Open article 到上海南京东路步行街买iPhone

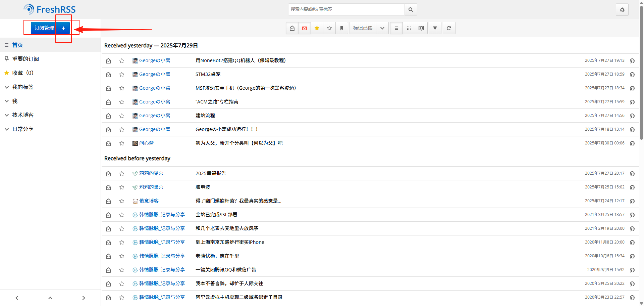click(x=230, y=242)
